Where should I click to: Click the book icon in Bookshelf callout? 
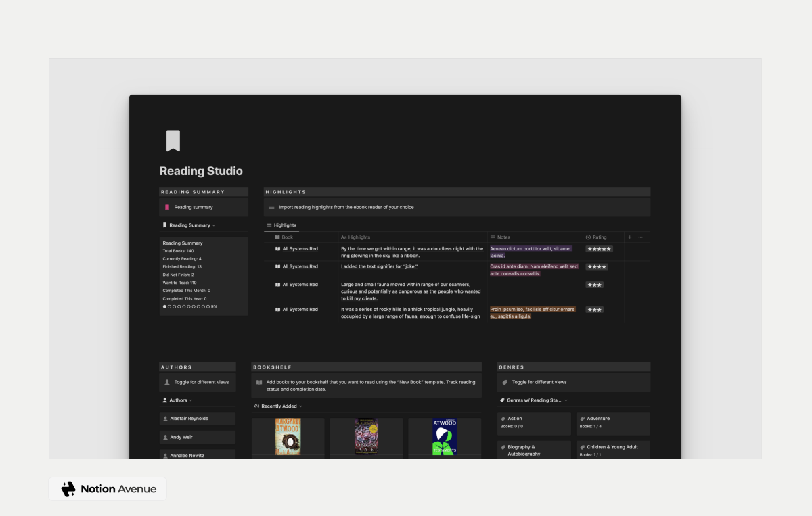click(x=259, y=382)
